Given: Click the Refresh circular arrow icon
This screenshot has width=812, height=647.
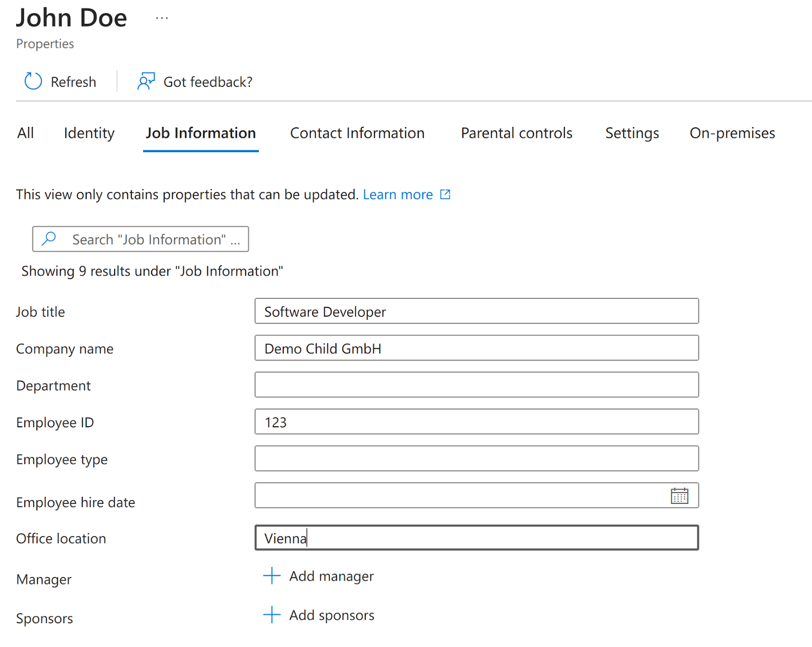Looking at the screenshot, I should pos(33,81).
